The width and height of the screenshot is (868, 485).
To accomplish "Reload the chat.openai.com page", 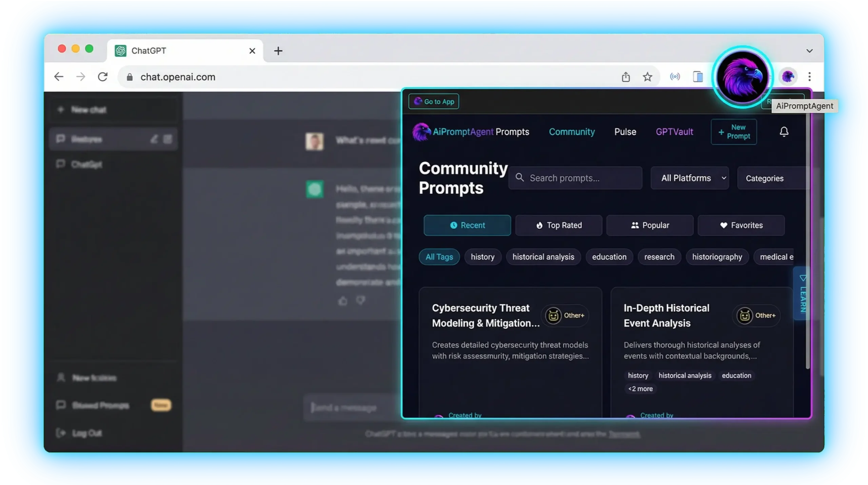I will click(103, 77).
